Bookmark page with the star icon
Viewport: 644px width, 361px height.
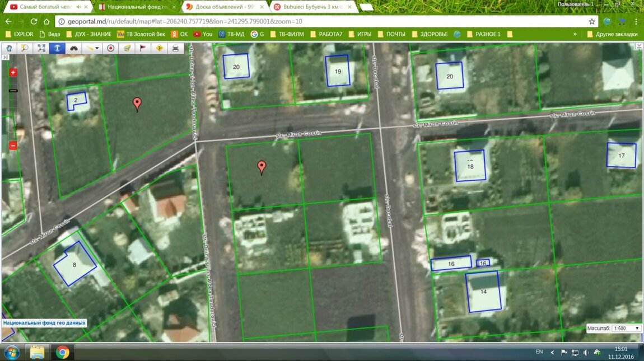[x=592, y=21]
